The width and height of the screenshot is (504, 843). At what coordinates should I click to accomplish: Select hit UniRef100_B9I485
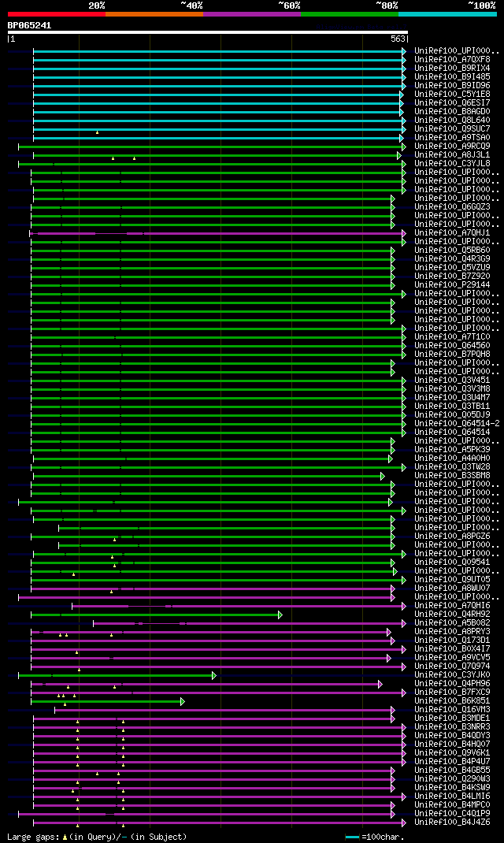(x=452, y=77)
